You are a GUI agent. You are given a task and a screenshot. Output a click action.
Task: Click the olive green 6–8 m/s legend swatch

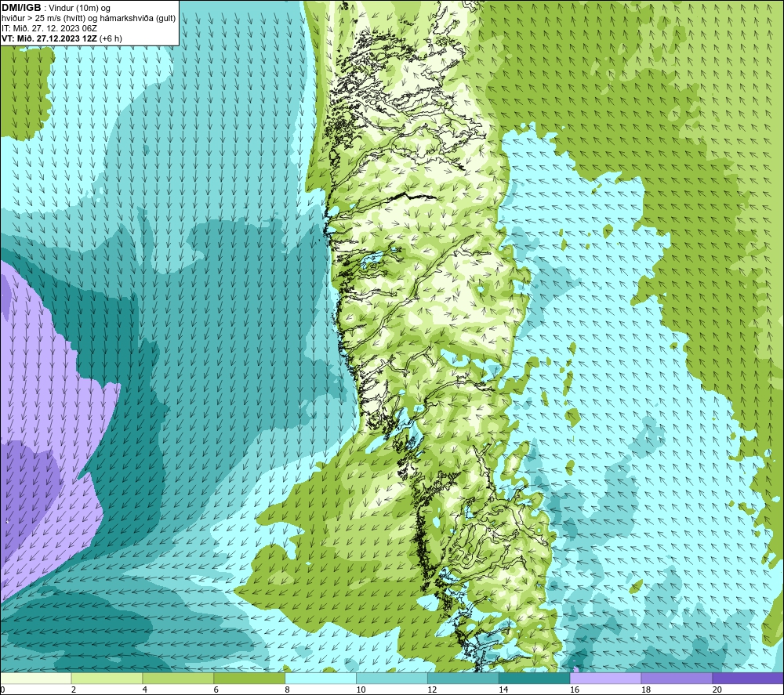pyautogui.click(x=249, y=679)
